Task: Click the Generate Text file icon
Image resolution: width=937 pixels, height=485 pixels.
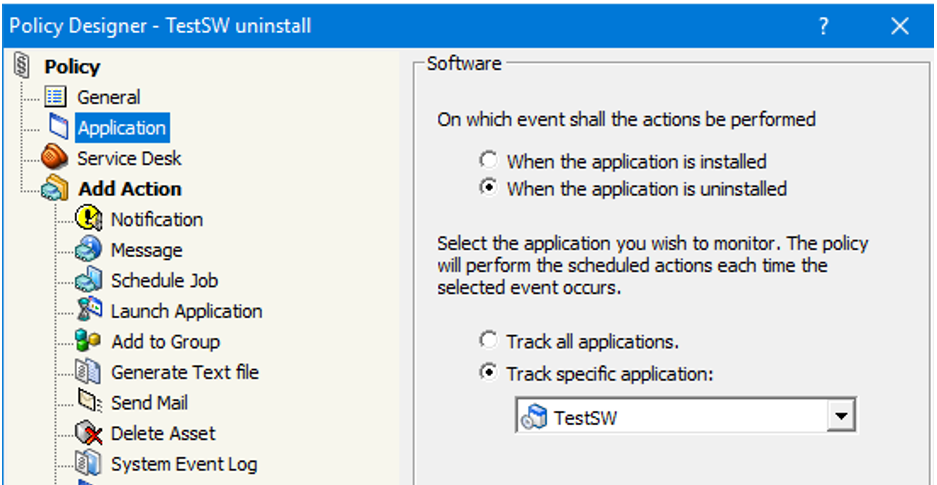Action: click(x=89, y=372)
